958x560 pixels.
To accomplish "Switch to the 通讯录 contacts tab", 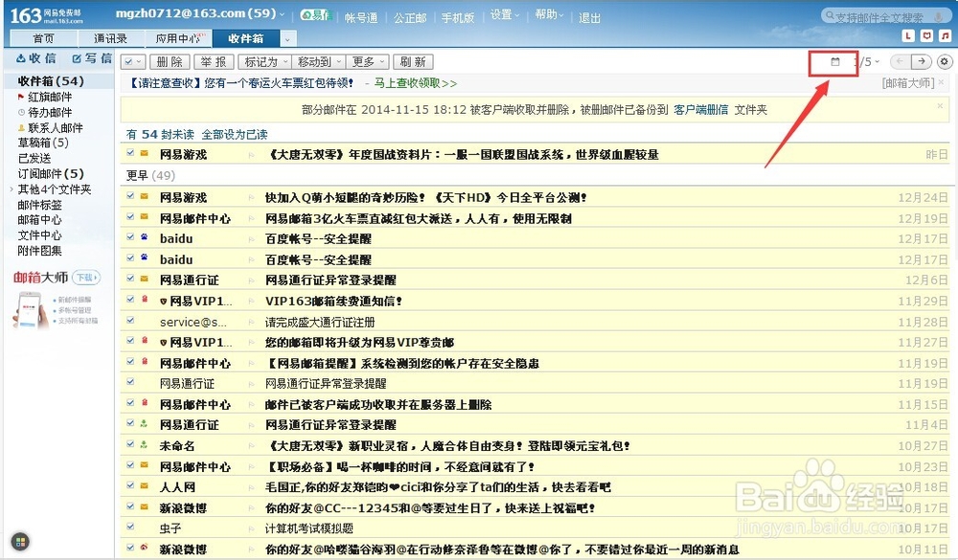I will pyautogui.click(x=111, y=38).
